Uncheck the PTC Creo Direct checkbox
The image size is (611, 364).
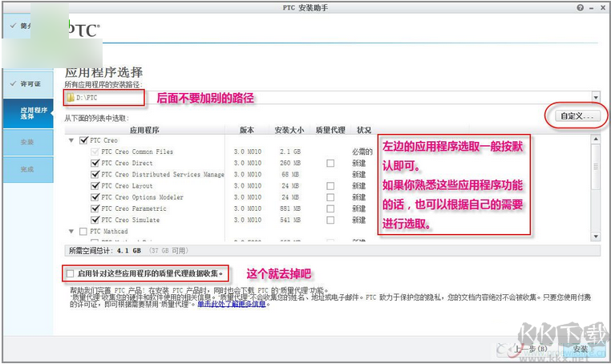(x=95, y=163)
